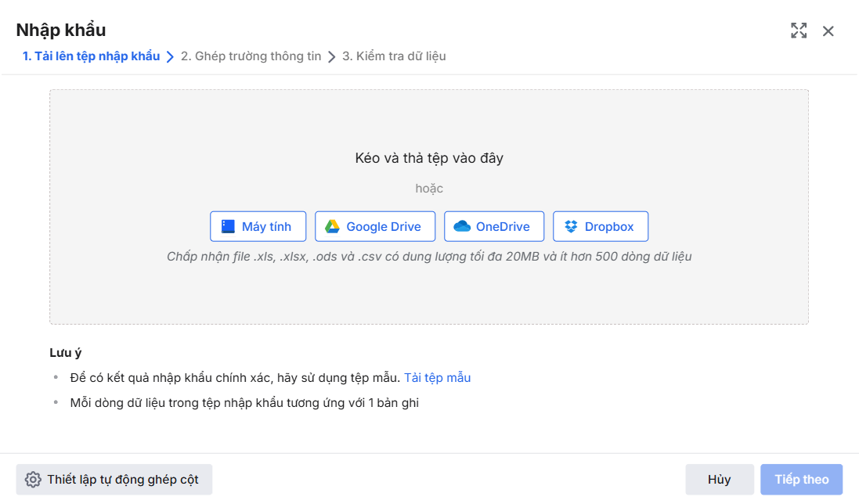The image size is (859, 504).
Task: Go to step 2 Ghép trường thông tin
Action: click(251, 56)
